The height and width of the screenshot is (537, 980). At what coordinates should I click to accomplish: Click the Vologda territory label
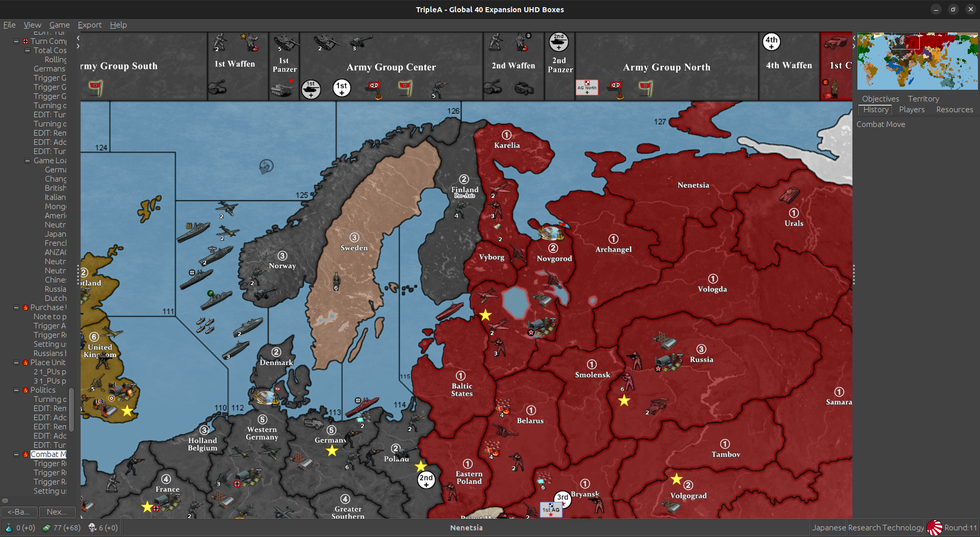(713, 289)
